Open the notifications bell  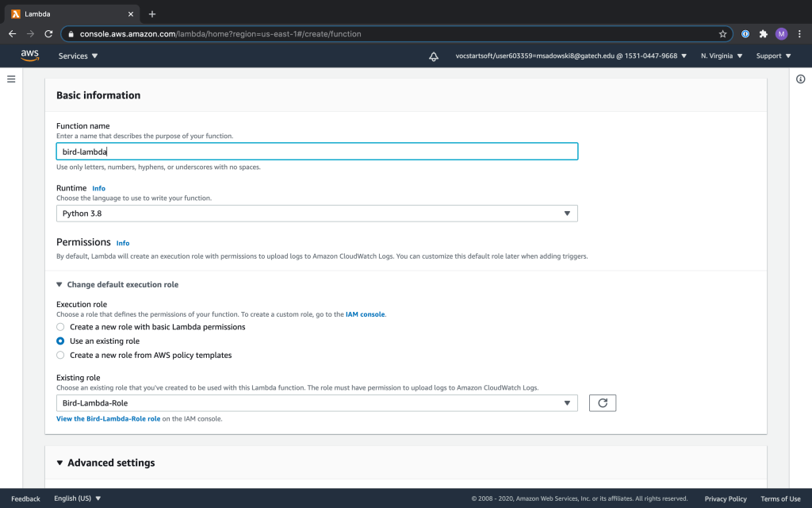pyautogui.click(x=433, y=56)
